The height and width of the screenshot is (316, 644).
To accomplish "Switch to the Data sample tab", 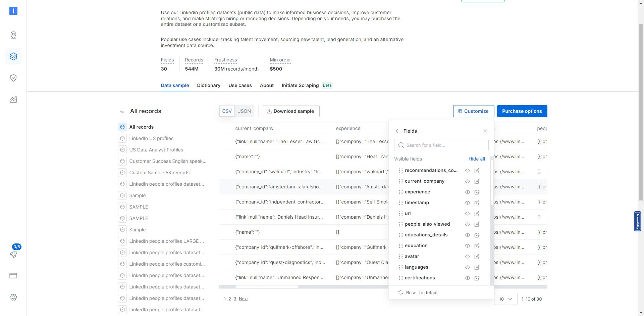I will (175, 85).
